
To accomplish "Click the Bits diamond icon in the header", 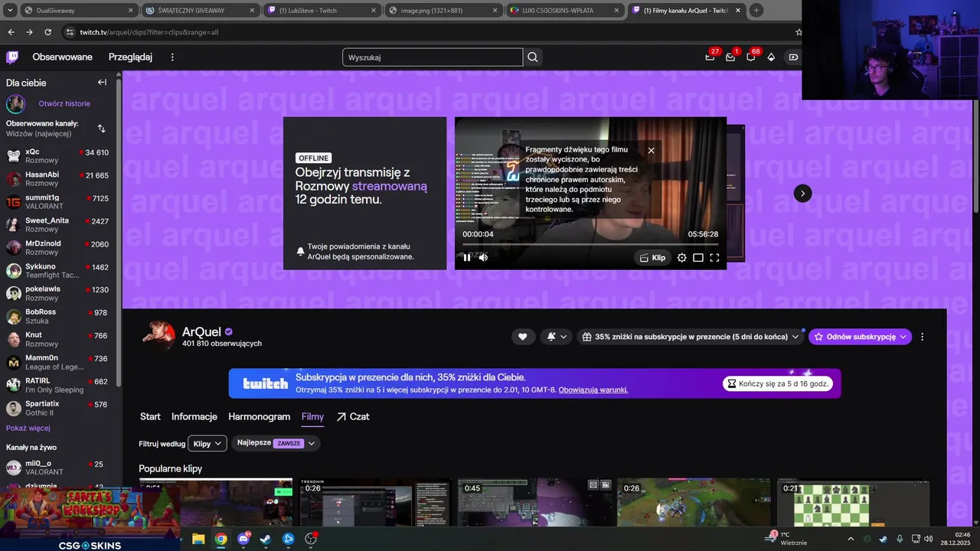I will pyautogui.click(x=771, y=57).
